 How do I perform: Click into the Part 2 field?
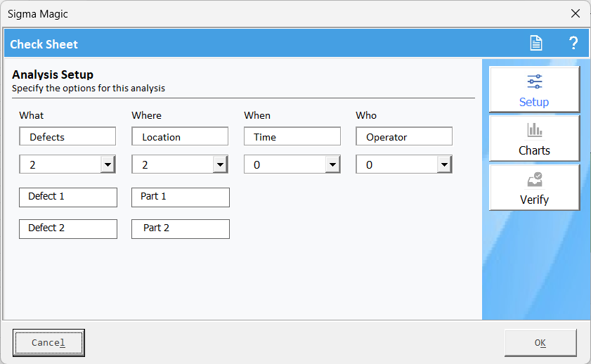click(x=181, y=228)
